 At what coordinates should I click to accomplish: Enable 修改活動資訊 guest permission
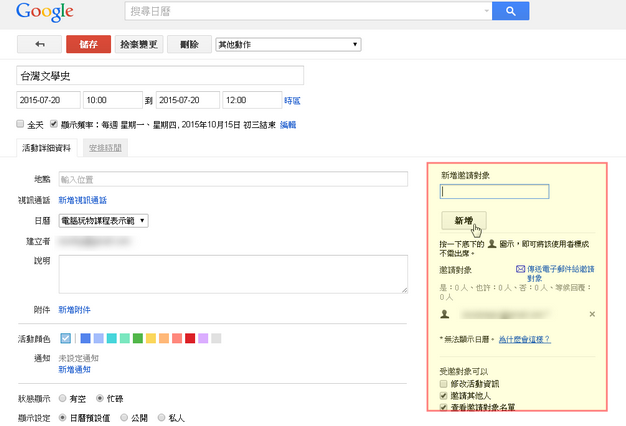(444, 383)
